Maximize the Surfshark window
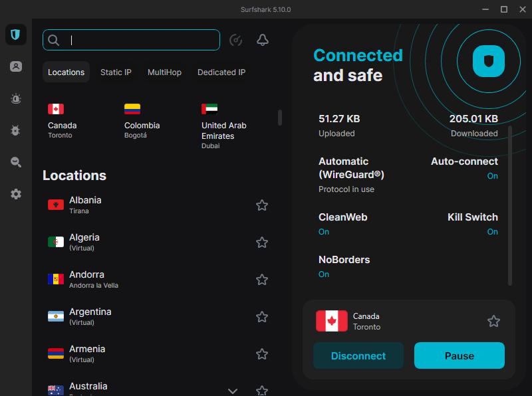 point(504,9)
